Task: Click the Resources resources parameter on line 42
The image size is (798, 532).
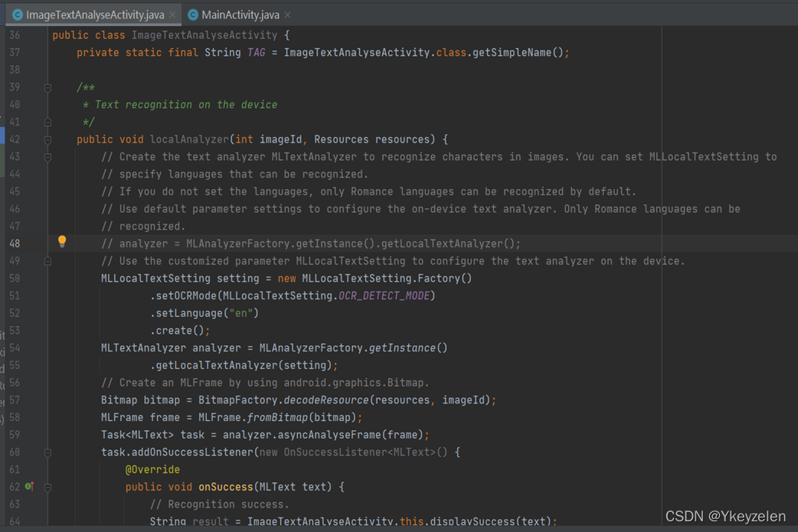Action: (x=371, y=139)
